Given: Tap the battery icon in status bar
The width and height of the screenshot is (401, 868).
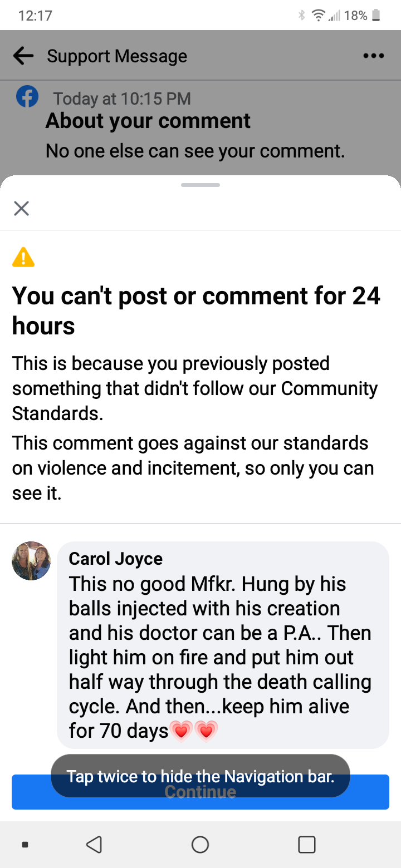Looking at the screenshot, I should coord(376,16).
